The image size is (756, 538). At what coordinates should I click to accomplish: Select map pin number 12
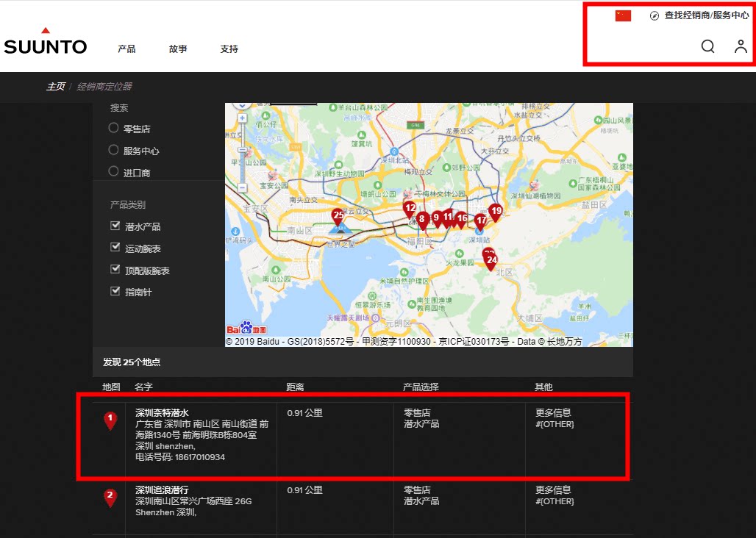[x=410, y=210]
